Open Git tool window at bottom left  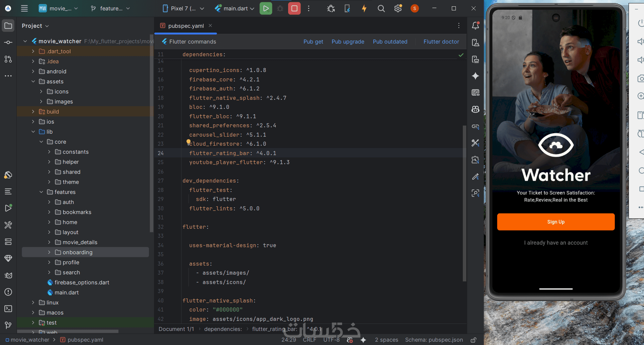[8, 325]
